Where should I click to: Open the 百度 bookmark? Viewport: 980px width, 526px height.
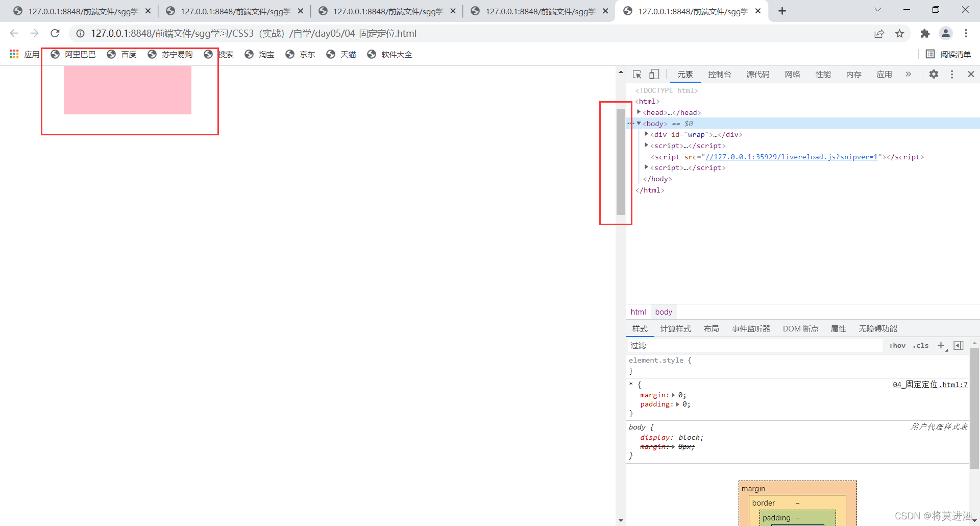pos(121,54)
